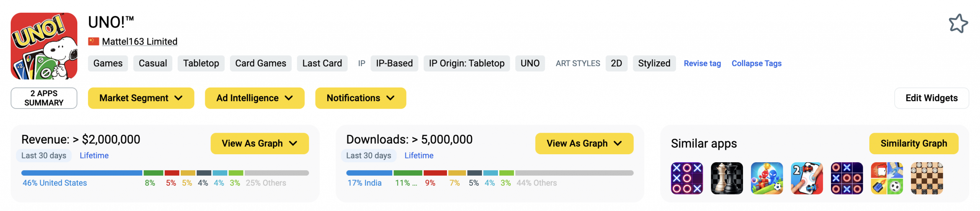Click the favorite star icon

tap(958, 23)
